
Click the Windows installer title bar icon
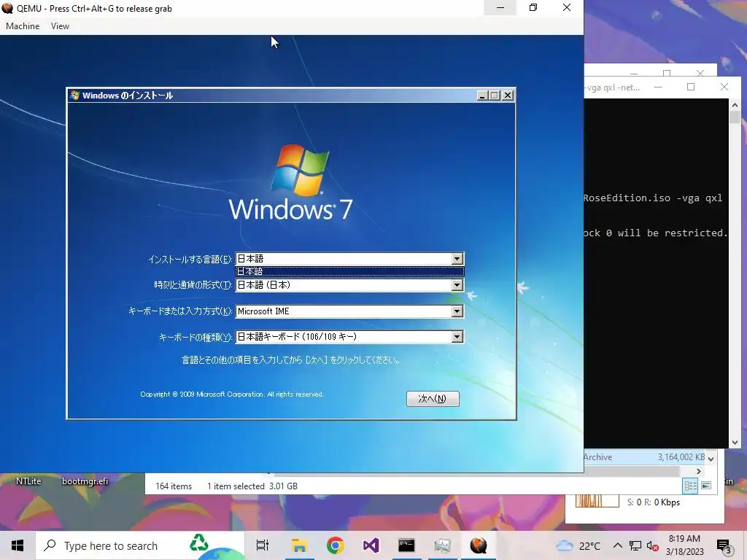click(x=74, y=96)
